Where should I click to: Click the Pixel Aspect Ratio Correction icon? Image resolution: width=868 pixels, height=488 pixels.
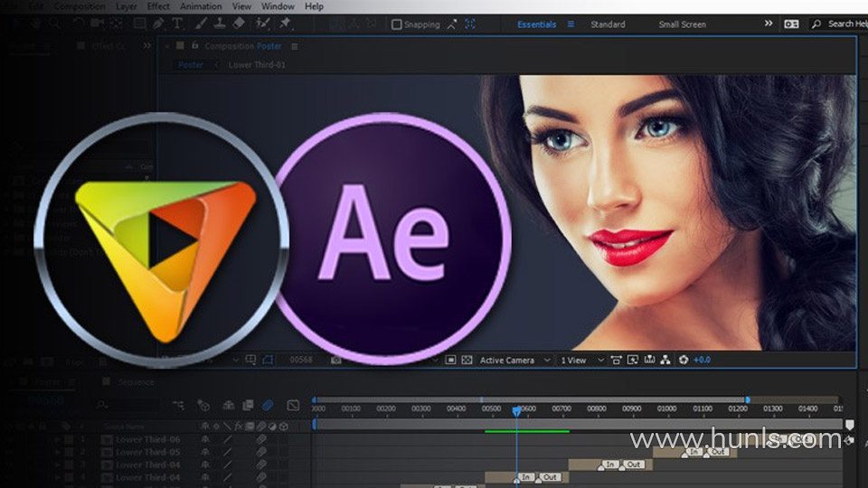(x=616, y=361)
